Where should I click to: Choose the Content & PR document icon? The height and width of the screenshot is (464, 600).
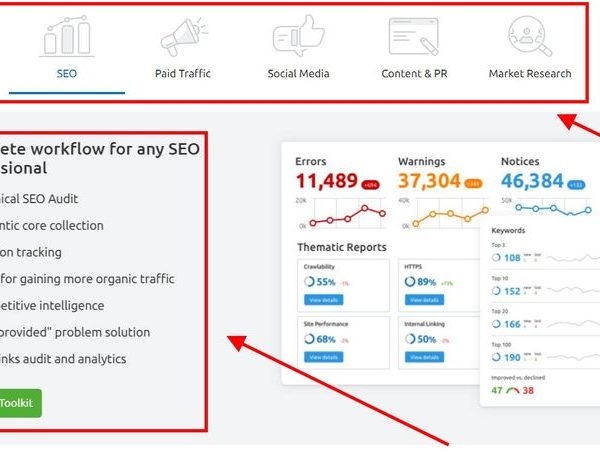(x=413, y=36)
